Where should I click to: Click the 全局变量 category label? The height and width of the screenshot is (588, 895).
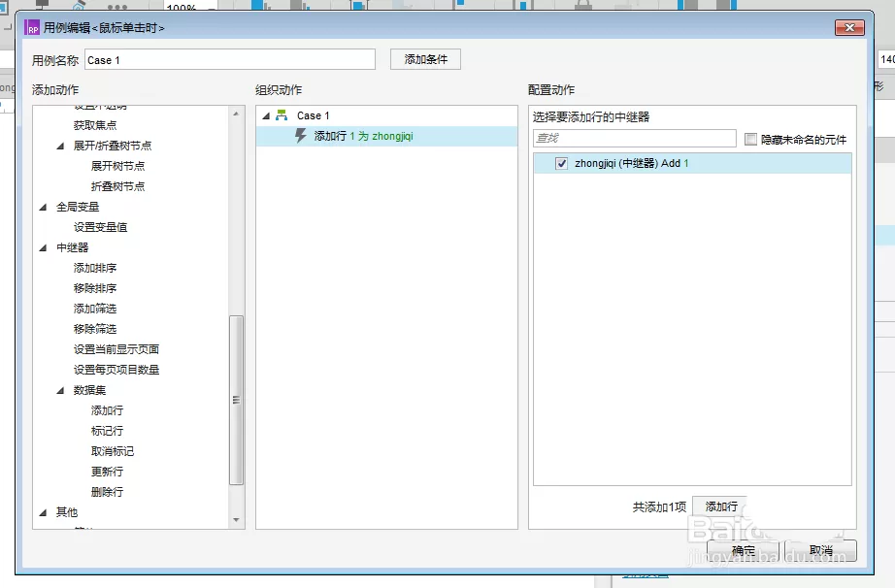[78, 207]
